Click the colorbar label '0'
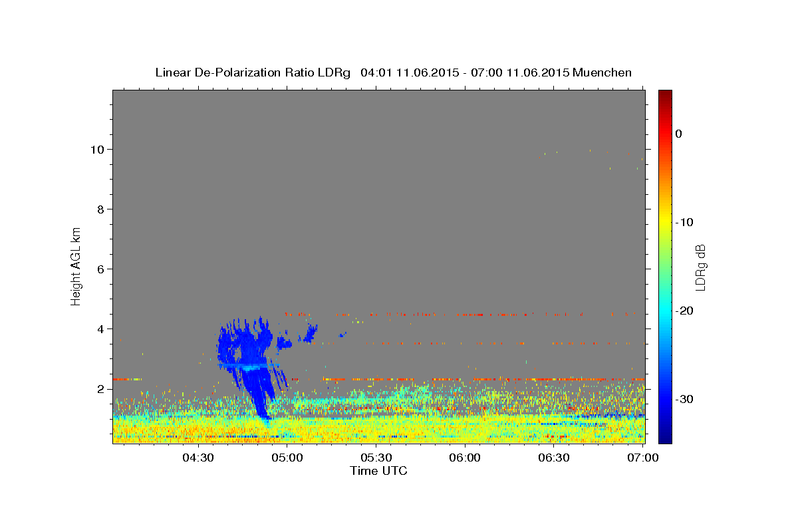The width and height of the screenshot is (798, 532). click(678, 134)
